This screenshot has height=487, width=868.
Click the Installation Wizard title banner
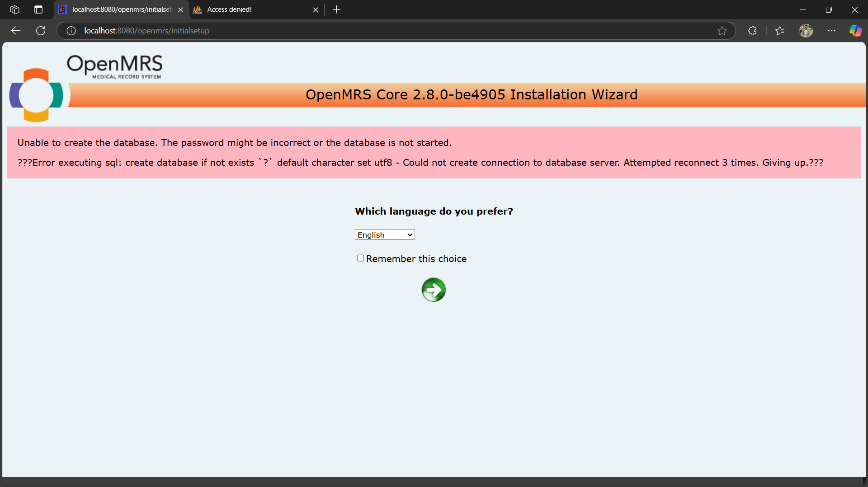point(472,94)
